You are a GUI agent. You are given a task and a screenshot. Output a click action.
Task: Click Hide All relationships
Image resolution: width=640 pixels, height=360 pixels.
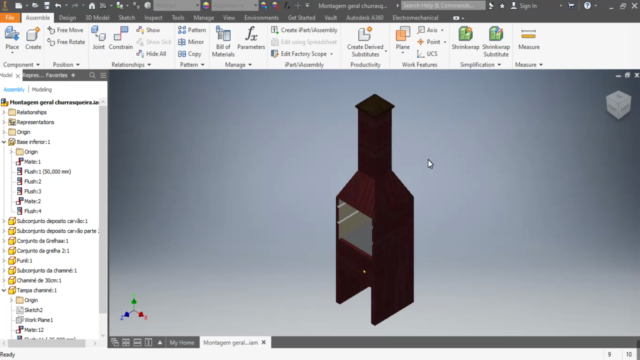[x=151, y=53]
